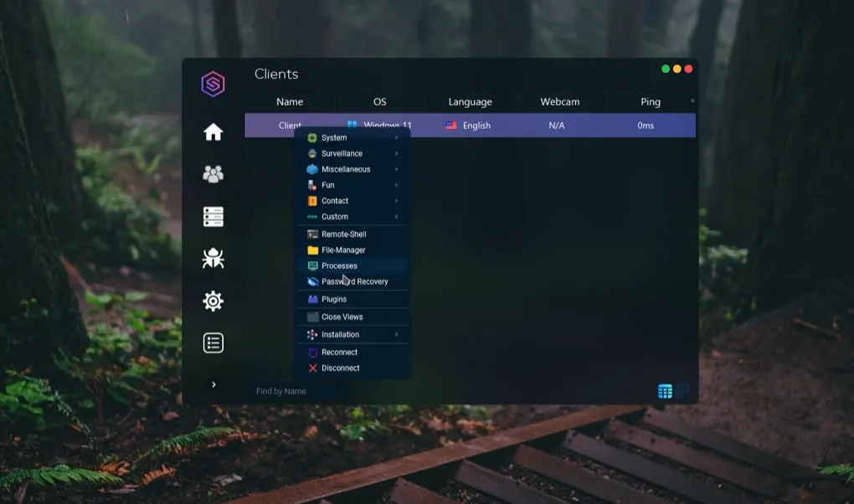
Task: Select the table view icon at bottom right
Action: pos(665,390)
